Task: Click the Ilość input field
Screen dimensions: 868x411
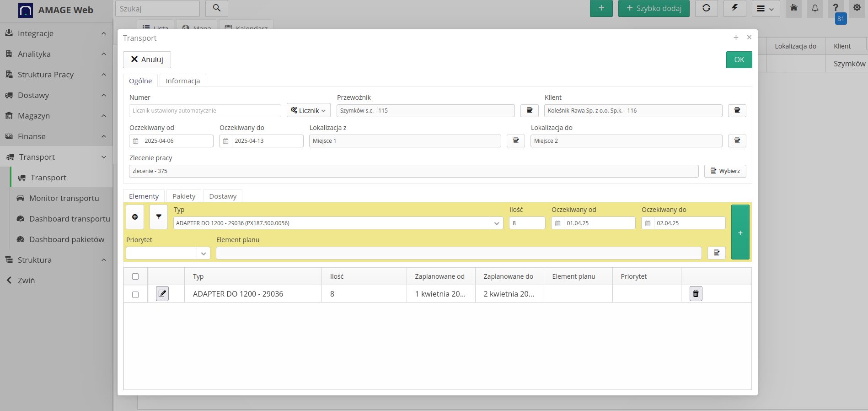Action: [x=527, y=223]
